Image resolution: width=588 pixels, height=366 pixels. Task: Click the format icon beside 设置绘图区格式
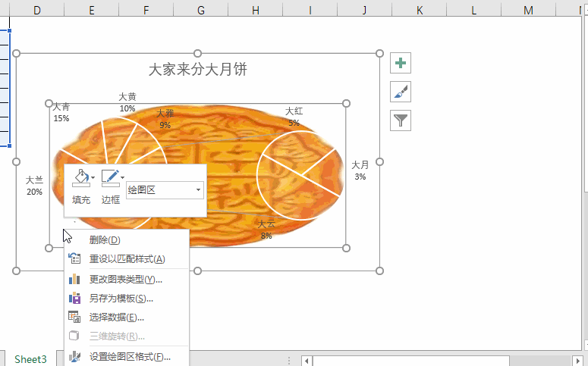click(x=74, y=356)
